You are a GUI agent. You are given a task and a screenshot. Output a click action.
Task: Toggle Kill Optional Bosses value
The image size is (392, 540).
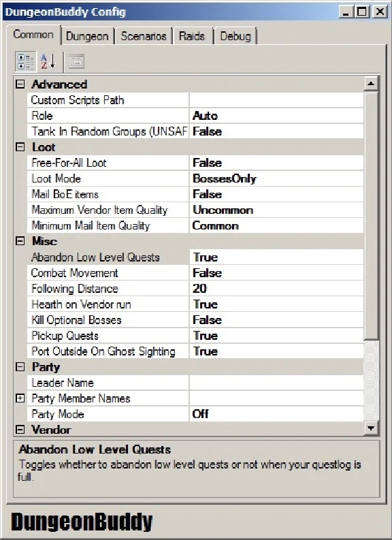coord(276,320)
